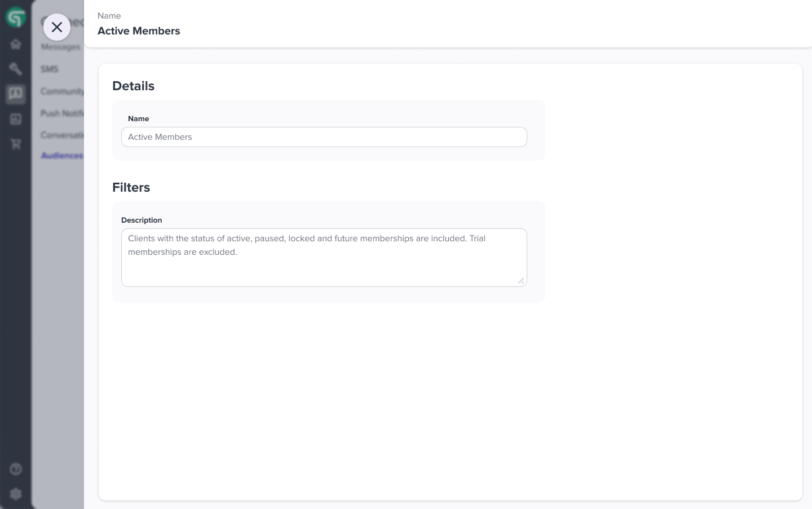The width and height of the screenshot is (812, 509).
Task: Open the setup/tools wrench icon
Action: coord(16,69)
